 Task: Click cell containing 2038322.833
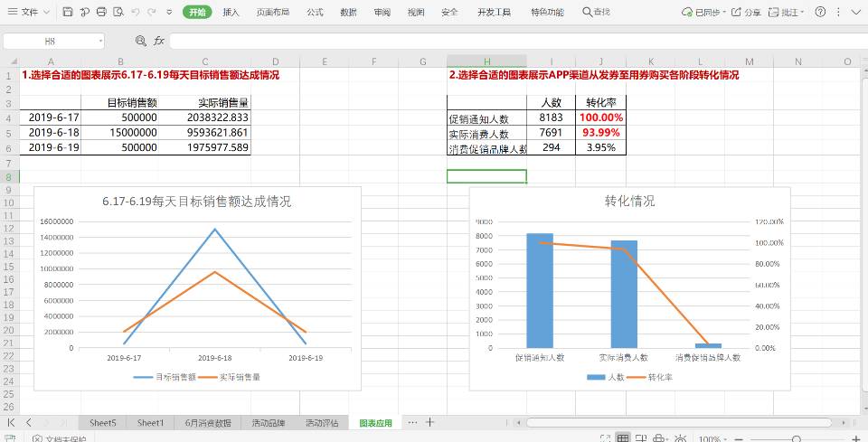pyautogui.click(x=205, y=118)
